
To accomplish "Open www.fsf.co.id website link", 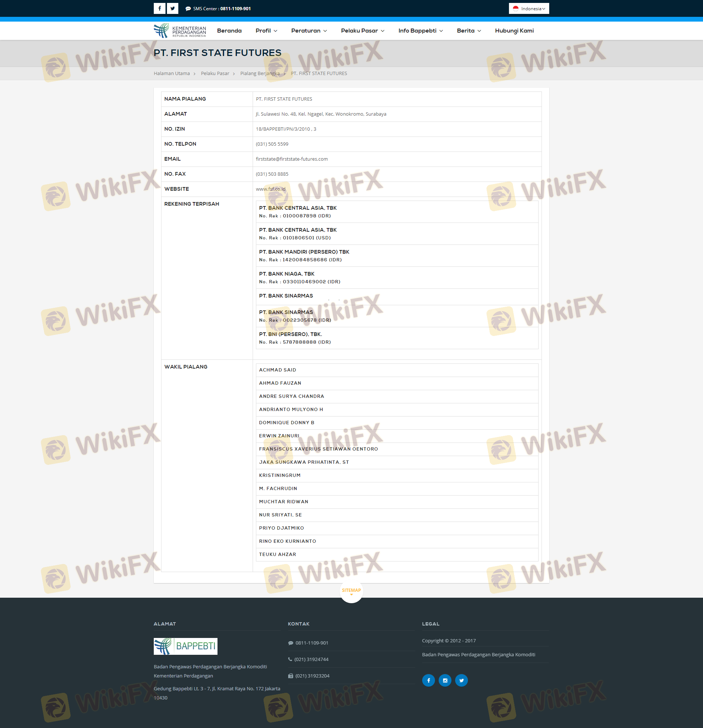I will coord(271,189).
